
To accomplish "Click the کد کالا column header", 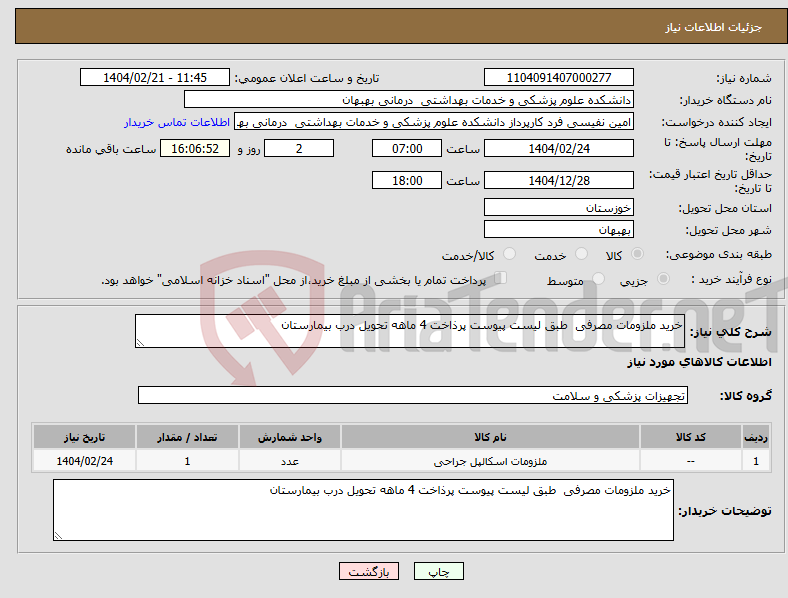I will tap(691, 437).
